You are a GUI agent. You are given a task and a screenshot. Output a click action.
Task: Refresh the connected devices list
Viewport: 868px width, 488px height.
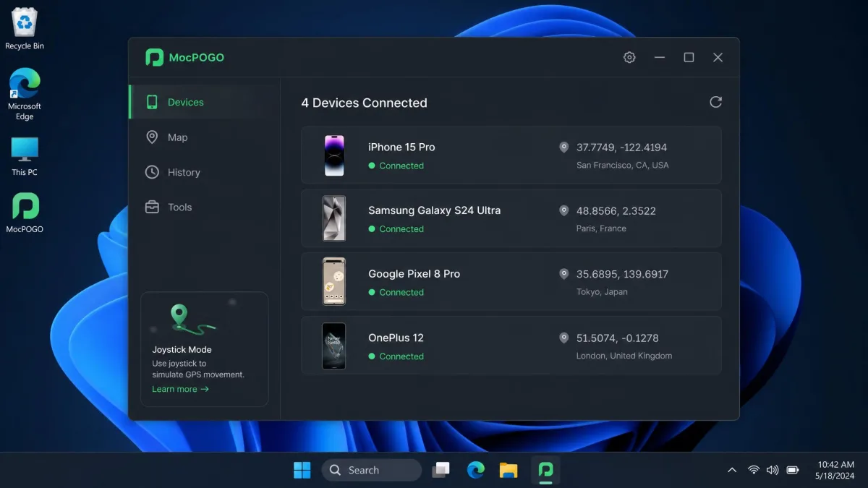[715, 102]
